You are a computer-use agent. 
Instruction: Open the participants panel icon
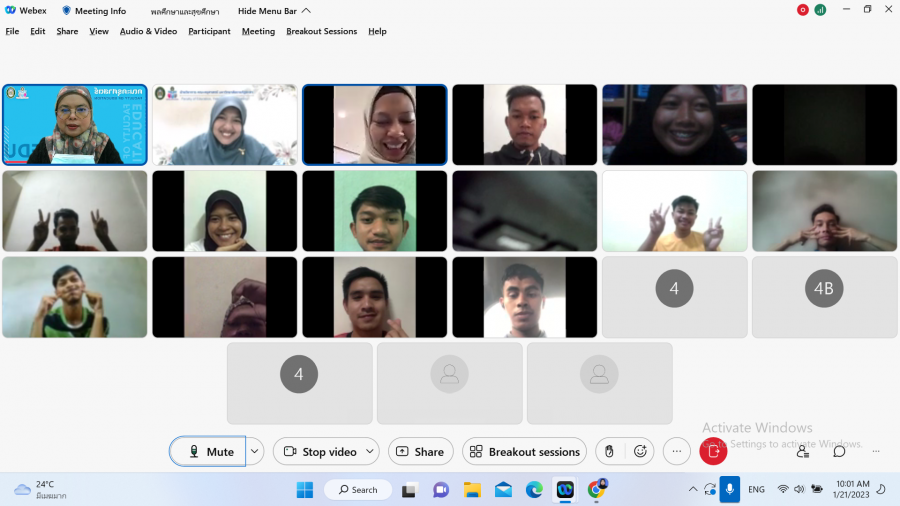click(x=803, y=452)
